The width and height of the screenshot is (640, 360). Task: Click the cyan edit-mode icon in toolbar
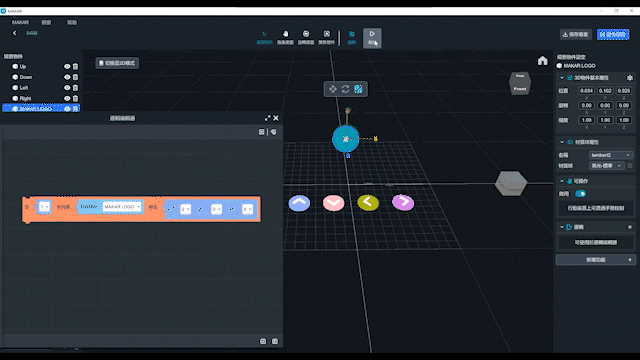coord(351,37)
